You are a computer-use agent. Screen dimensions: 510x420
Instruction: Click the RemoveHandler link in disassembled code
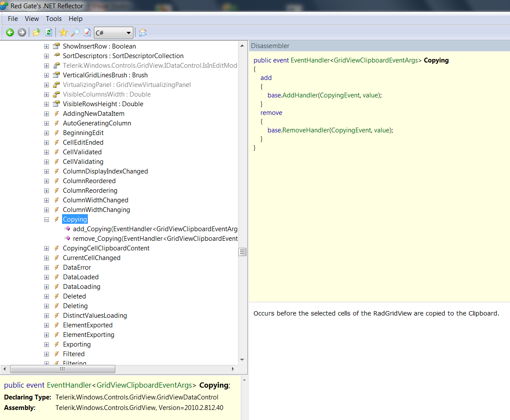[305, 130]
